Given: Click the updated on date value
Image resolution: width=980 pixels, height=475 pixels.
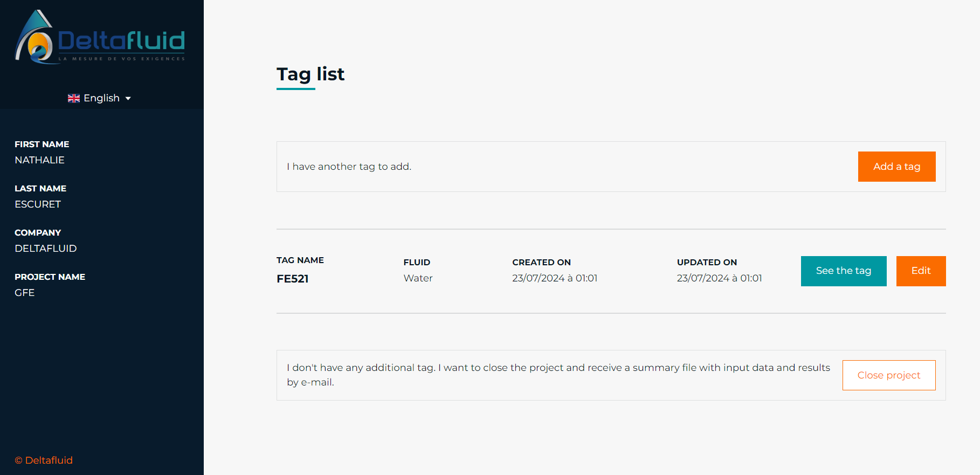Looking at the screenshot, I should (x=720, y=278).
